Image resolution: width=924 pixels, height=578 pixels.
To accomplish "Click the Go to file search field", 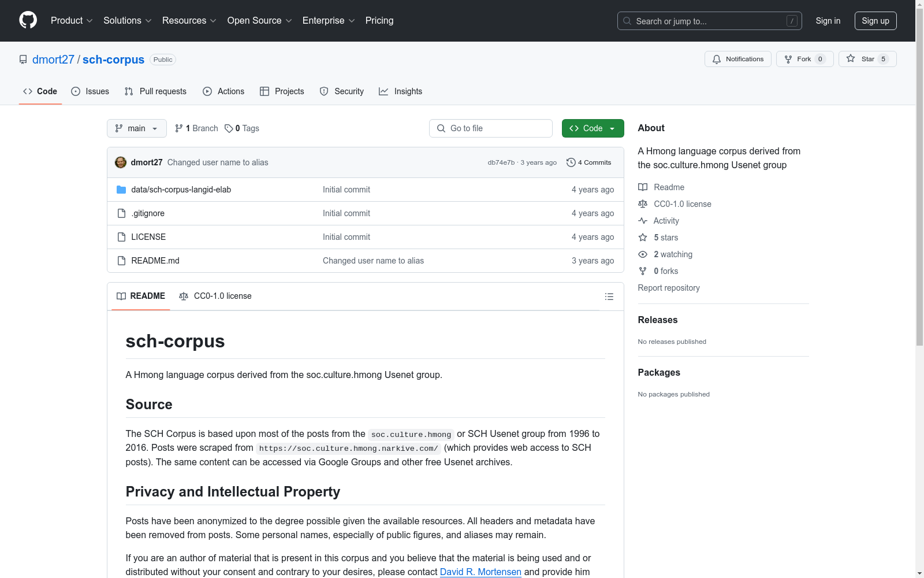I will pyautogui.click(x=491, y=128).
